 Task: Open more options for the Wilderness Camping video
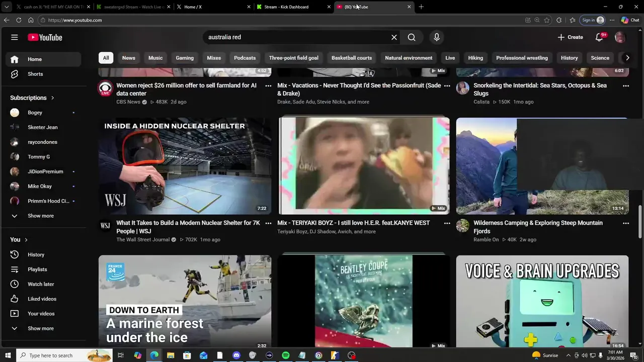pyautogui.click(x=625, y=223)
